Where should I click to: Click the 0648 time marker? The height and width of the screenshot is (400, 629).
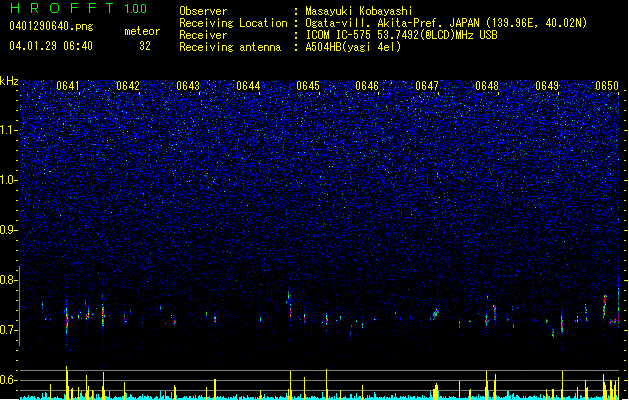487,86
